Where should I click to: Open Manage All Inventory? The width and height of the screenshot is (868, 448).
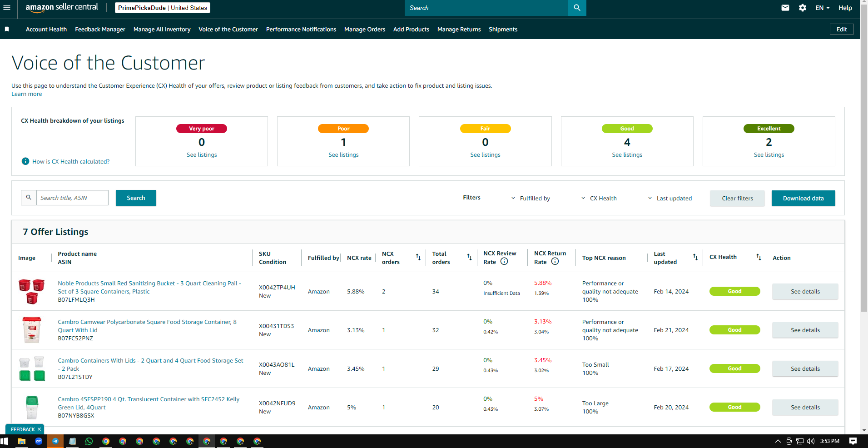coord(162,29)
